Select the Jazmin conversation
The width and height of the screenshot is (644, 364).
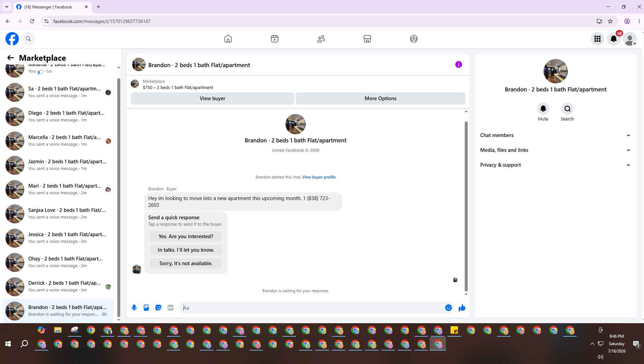click(x=58, y=165)
